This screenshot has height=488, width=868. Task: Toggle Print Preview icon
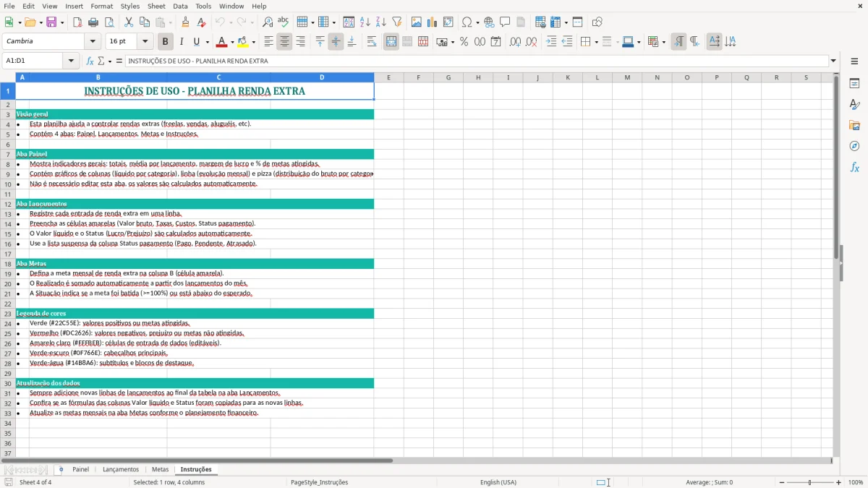click(x=109, y=22)
